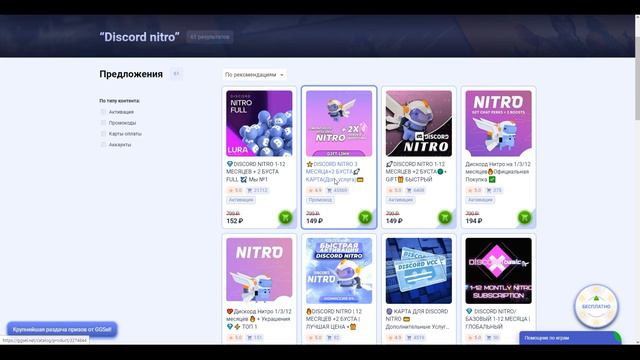The height and width of the screenshot is (360, 640).
Task: Click cart button on DISCORD NITRO 3 МЕСЯЦА card
Action: point(365,217)
